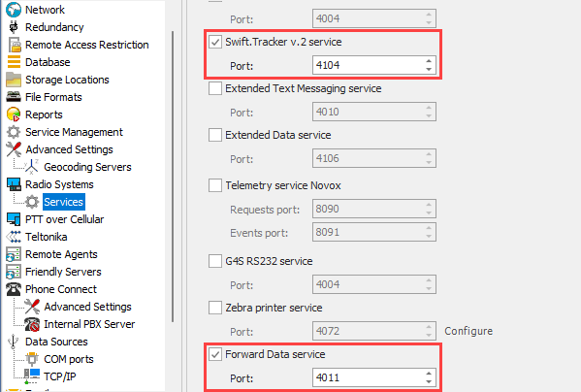Open the Configure link for Zebra printer
581x392 pixels.
tap(468, 331)
